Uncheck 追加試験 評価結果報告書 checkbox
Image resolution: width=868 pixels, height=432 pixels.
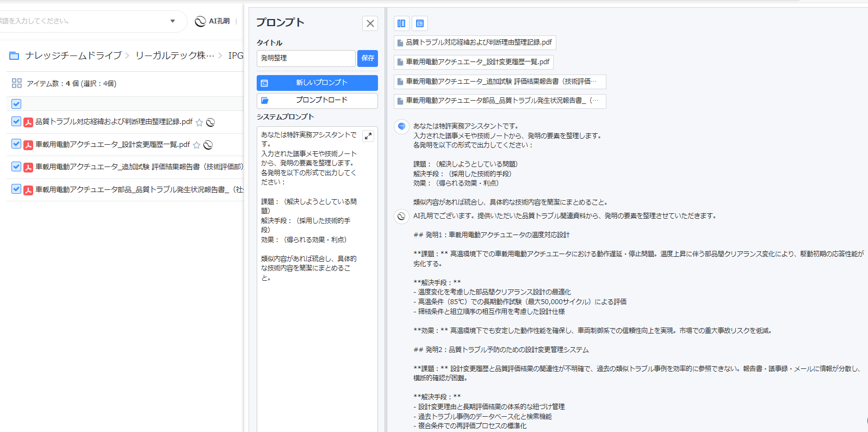click(x=16, y=166)
